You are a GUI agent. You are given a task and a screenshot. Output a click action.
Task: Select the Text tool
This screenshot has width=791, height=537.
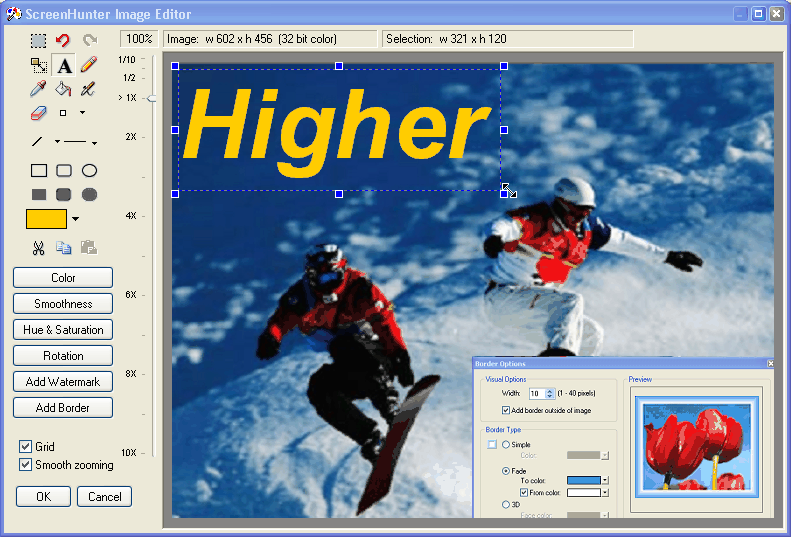[64, 66]
